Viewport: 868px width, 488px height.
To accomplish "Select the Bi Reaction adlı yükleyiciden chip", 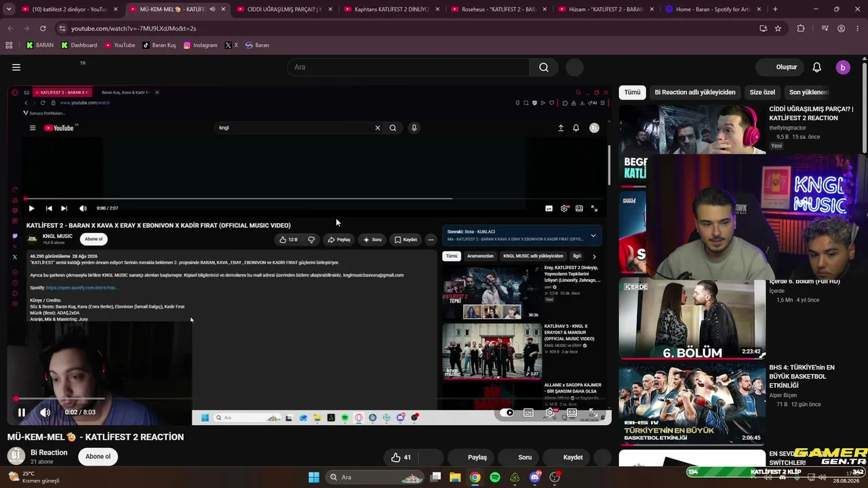I will tap(695, 92).
